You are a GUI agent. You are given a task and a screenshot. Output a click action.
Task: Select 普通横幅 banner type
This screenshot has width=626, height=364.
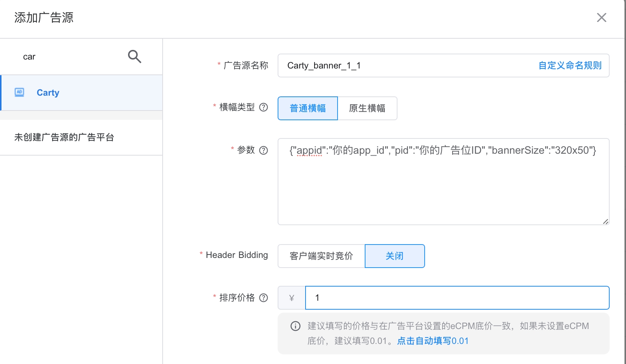tap(308, 108)
